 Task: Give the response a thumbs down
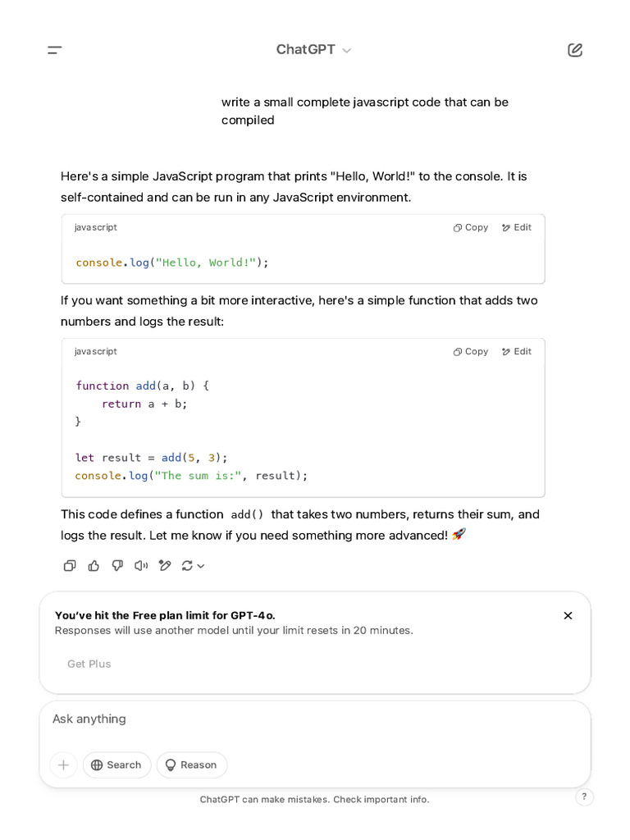point(117,565)
